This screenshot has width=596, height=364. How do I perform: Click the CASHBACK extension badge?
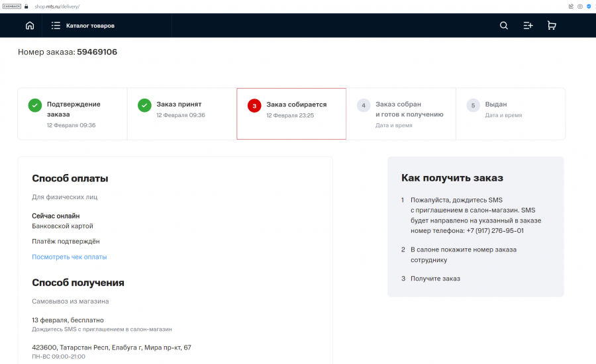tap(12, 7)
